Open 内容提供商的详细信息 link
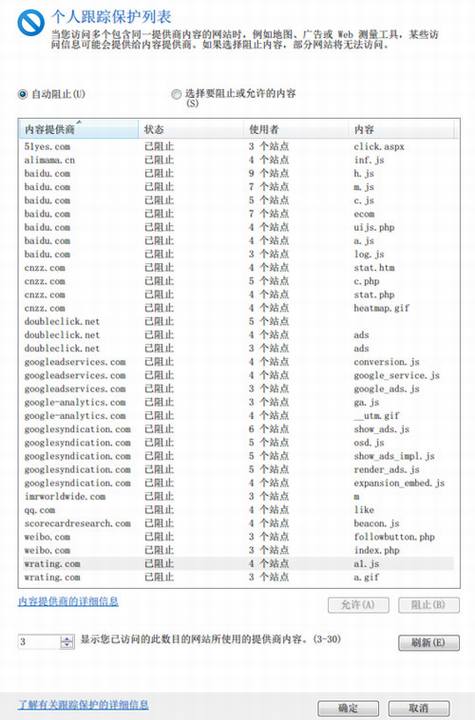This screenshot has height=720, width=475. click(68, 601)
